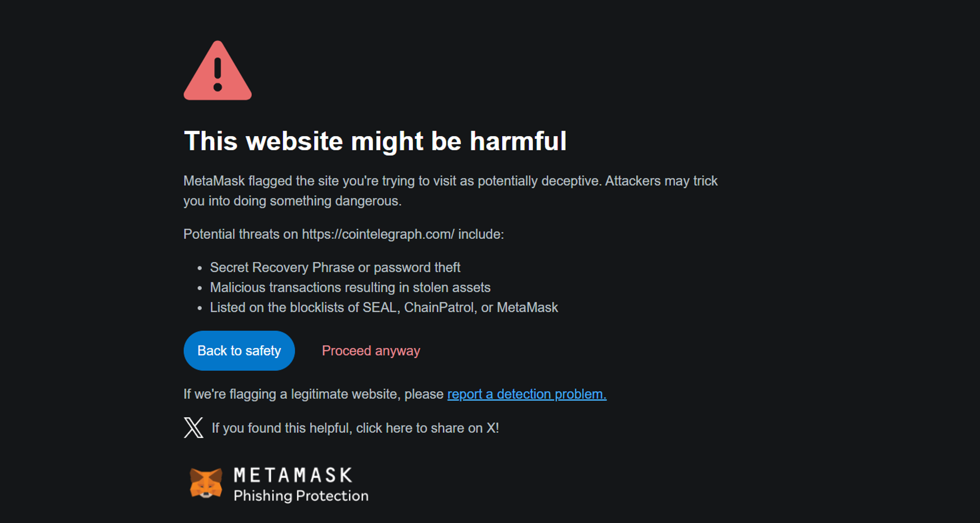The width and height of the screenshot is (980, 523).
Task: Click the share on X message
Action: tap(355, 428)
